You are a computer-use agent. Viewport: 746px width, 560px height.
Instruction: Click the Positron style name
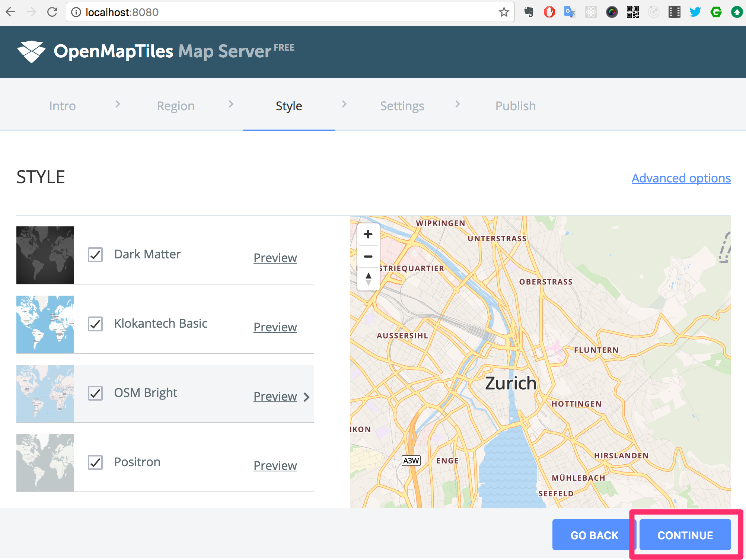(137, 462)
